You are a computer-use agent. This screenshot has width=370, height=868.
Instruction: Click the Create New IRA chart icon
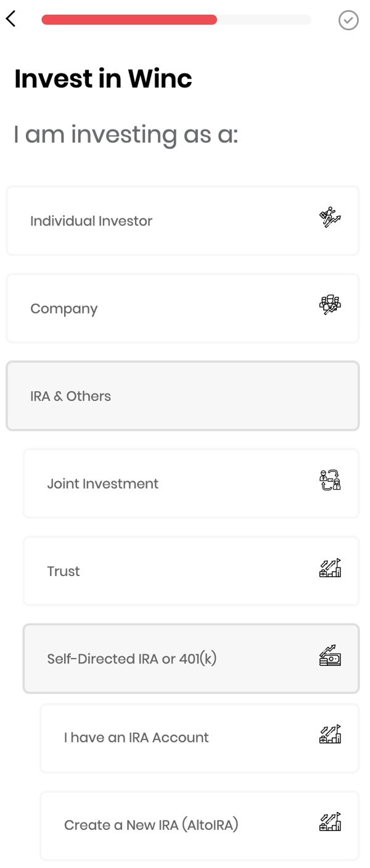(x=330, y=821)
